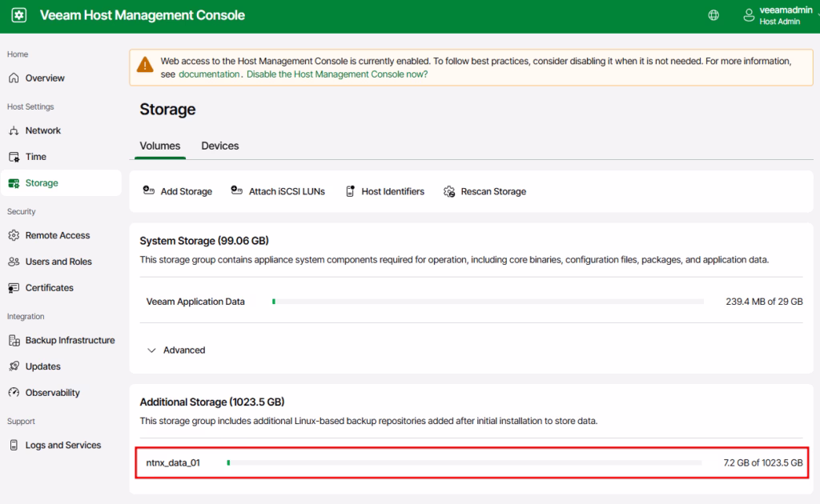
Task: Click the Rescan Storage icon
Action: [449, 192]
